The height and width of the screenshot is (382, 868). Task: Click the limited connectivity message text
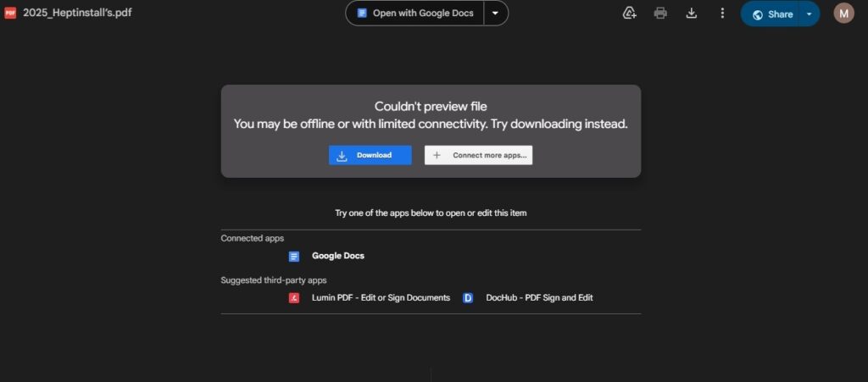(x=431, y=125)
